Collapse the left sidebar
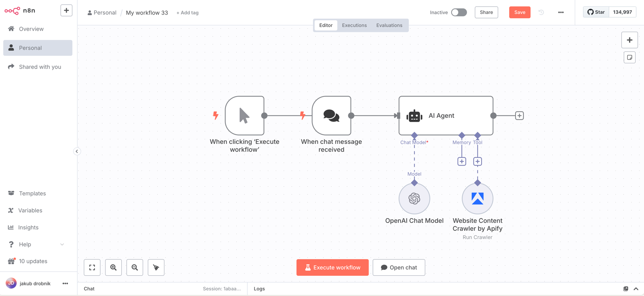 77,151
